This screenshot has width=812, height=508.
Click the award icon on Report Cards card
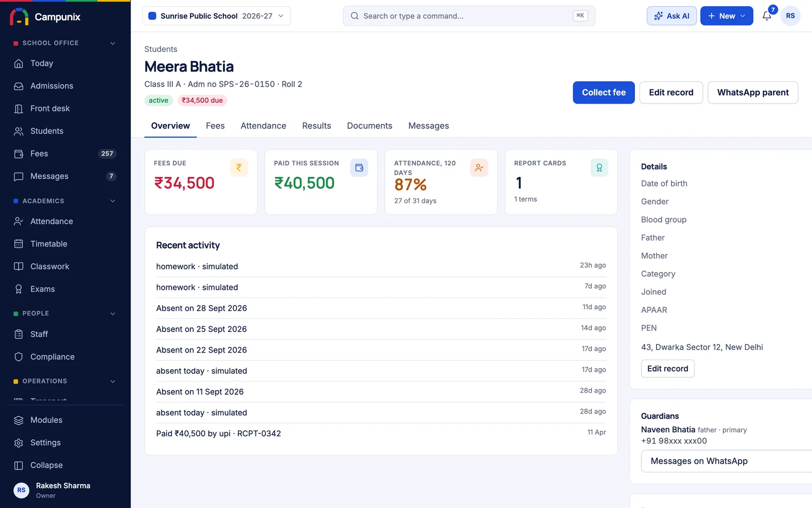599,168
